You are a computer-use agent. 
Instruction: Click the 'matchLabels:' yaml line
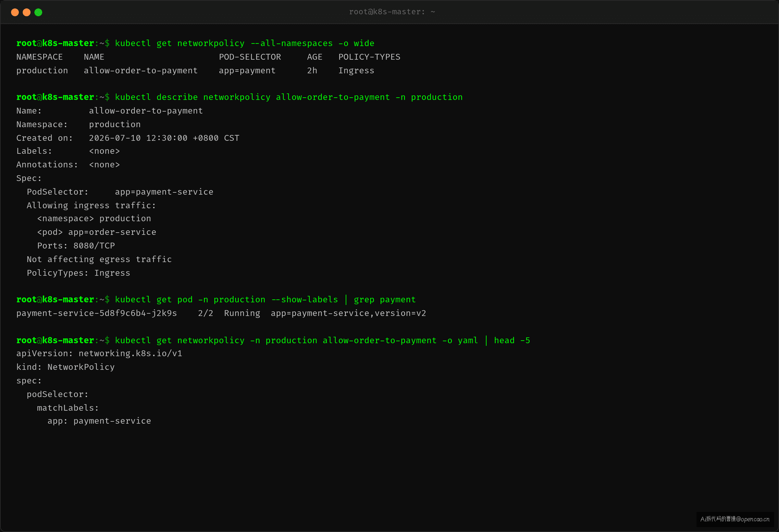click(x=68, y=408)
